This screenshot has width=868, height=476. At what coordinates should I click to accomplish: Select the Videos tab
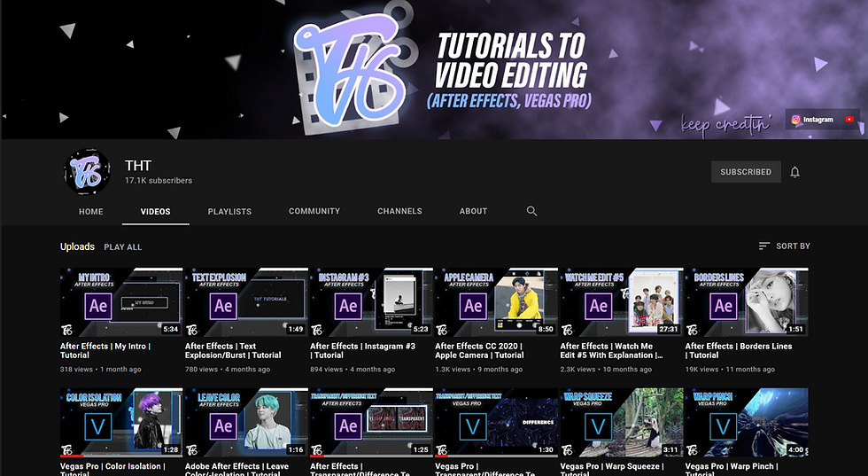click(x=156, y=212)
